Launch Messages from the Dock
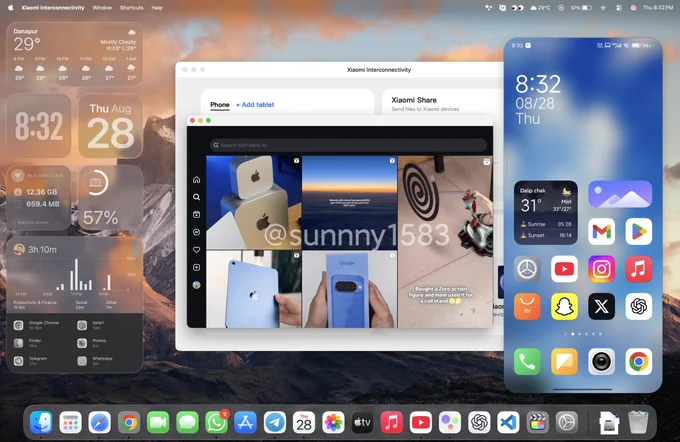The width and height of the screenshot is (680, 442). pyautogui.click(x=187, y=422)
